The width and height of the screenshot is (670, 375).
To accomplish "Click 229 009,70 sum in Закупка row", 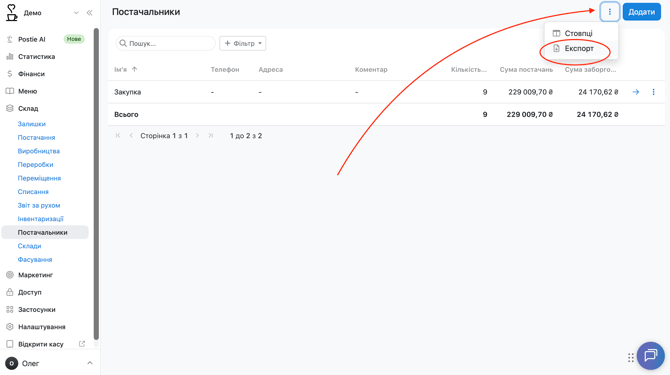I will click(530, 92).
